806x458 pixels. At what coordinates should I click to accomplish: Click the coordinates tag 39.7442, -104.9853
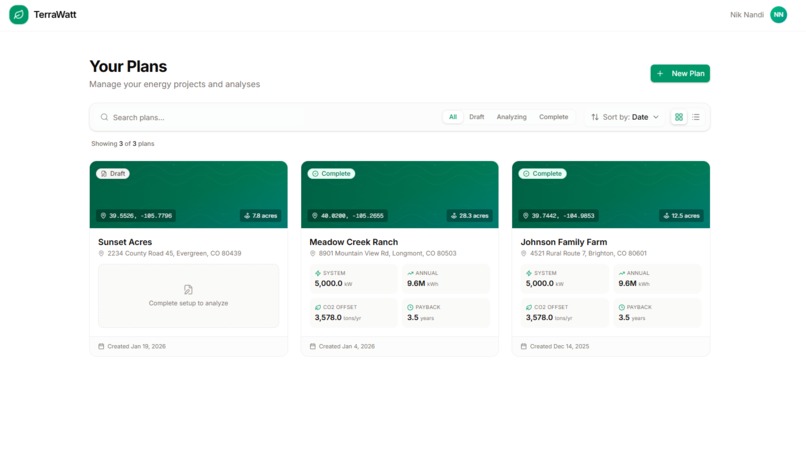(559, 216)
